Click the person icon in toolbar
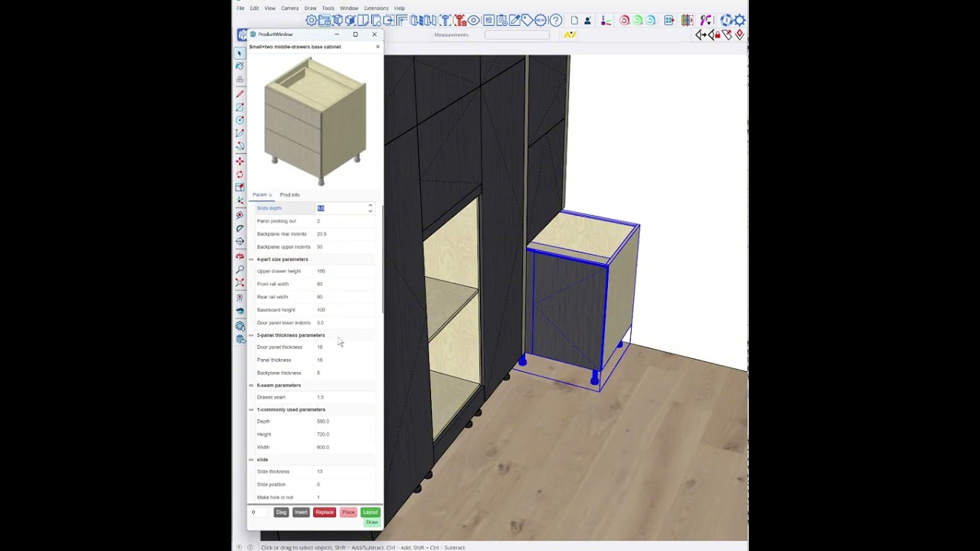This screenshot has height=551, width=980. coord(587,20)
